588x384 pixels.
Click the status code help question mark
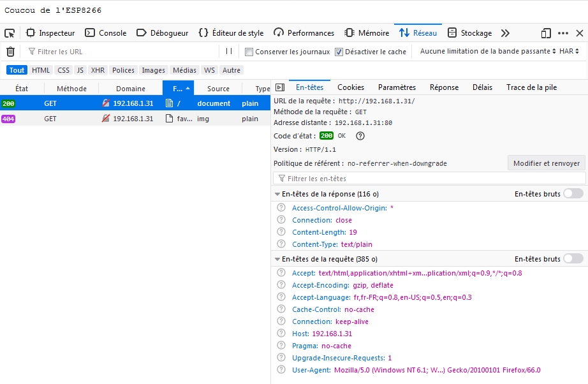coord(360,135)
